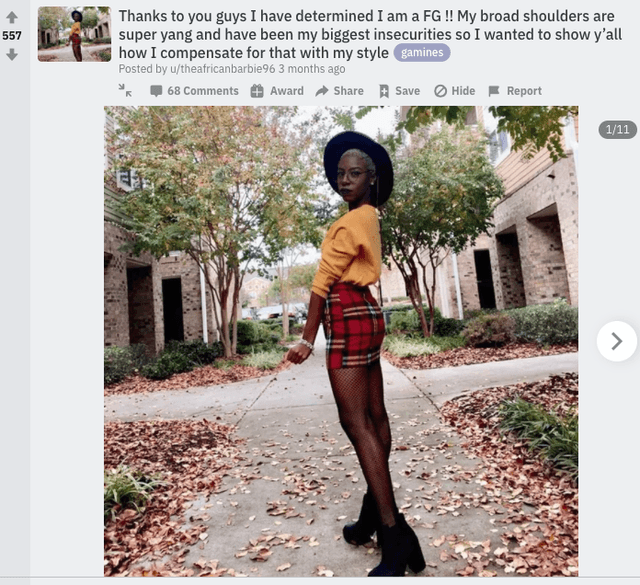Click the Hide circle-slash icon
The width and height of the screenshot is (640, 585).
440,91
